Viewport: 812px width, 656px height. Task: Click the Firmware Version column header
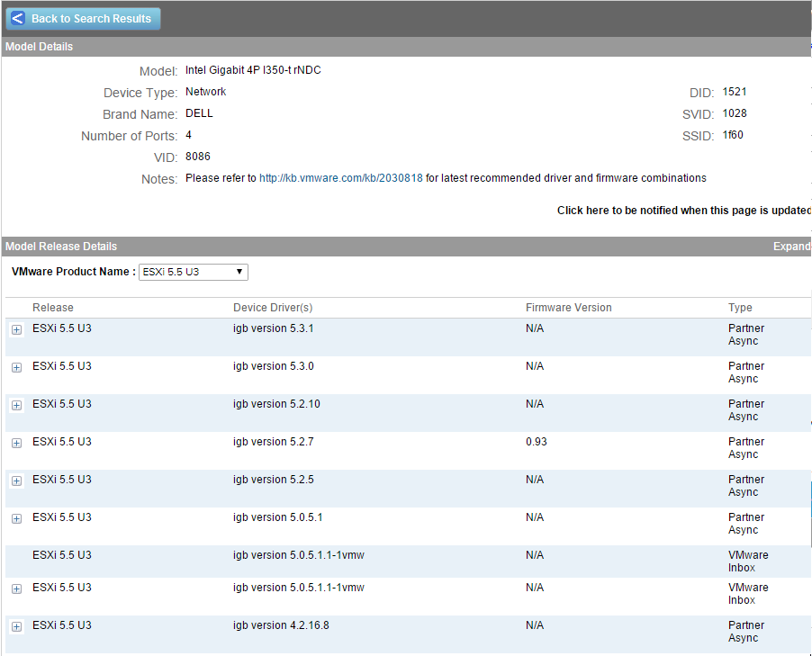pyautogui.click(x=568, y=307)
